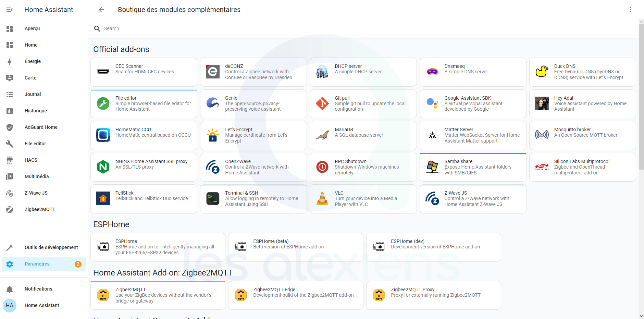Open the three-dot overflow menu

pyautogui.click(x=630, y=10)
